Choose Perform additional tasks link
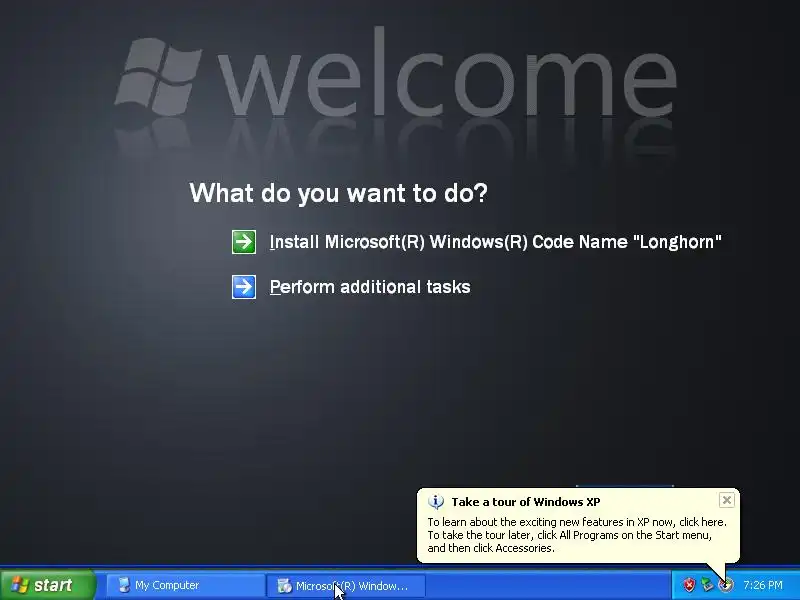This screenshot has height=600, width=800. (370, 287)
